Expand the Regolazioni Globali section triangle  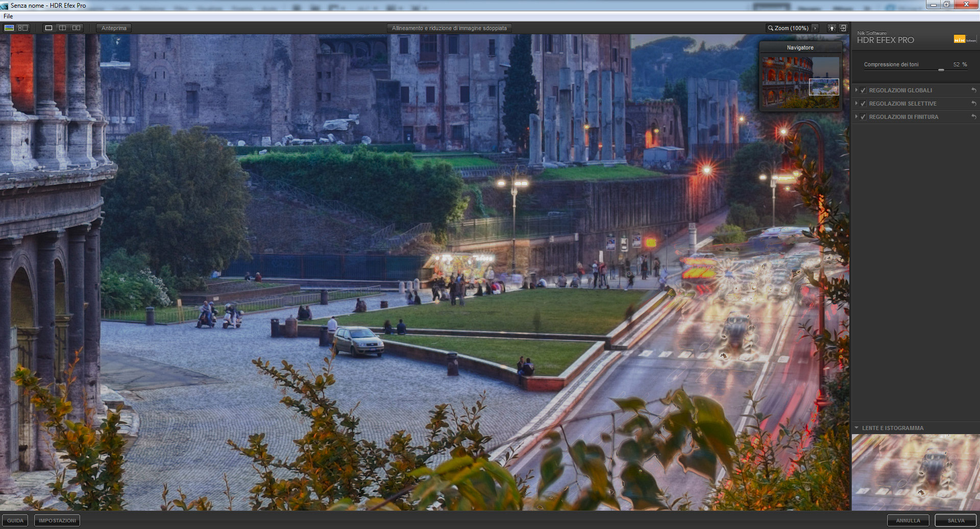(x=856, y=90)
